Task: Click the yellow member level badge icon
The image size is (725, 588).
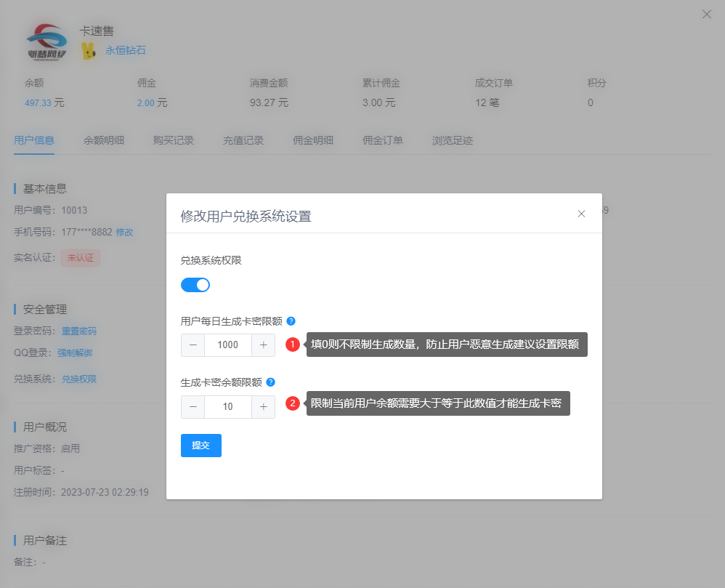Action: (89, 50)
